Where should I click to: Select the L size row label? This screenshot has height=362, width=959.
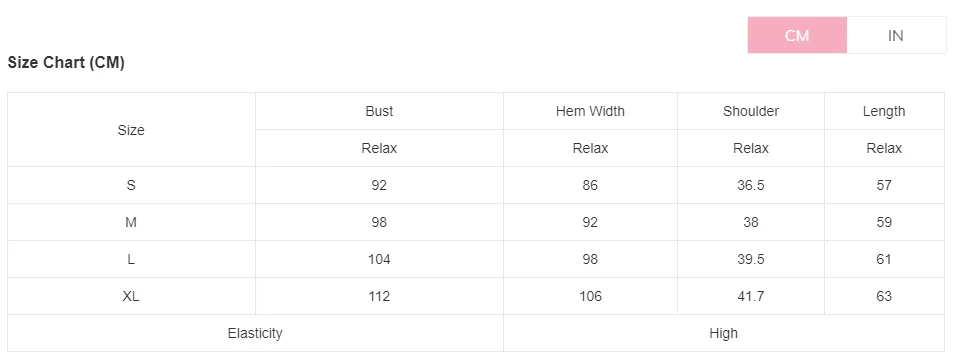[131, 259]
